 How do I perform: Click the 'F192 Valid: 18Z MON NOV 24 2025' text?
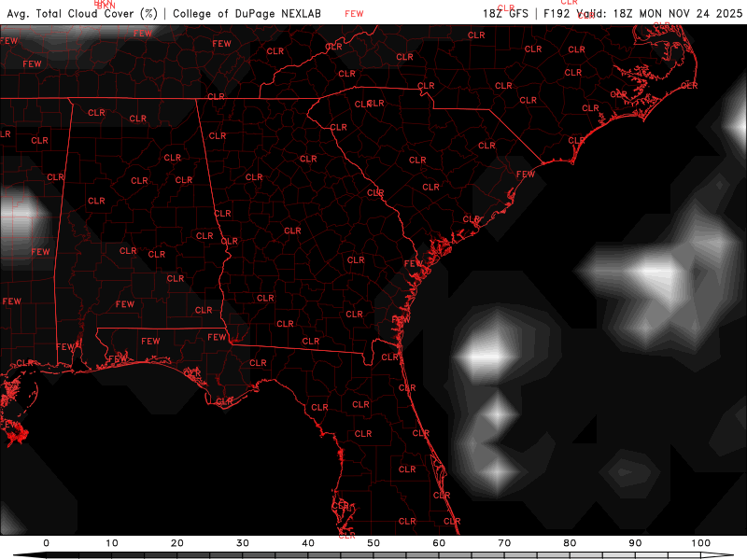pyautogui.click(x=642, y=14)
